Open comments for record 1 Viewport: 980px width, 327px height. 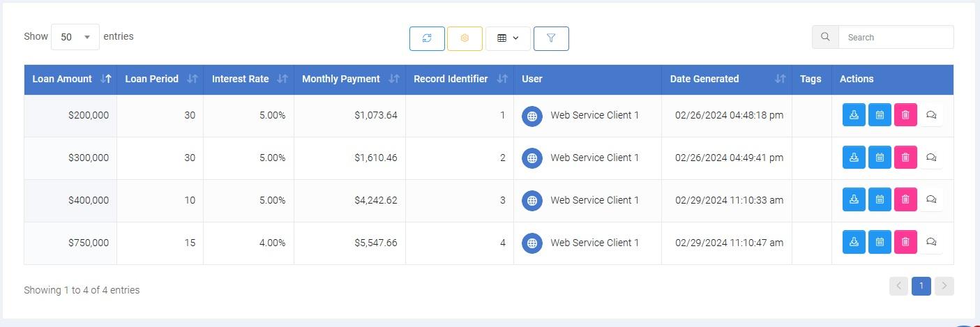coord(931,115)
